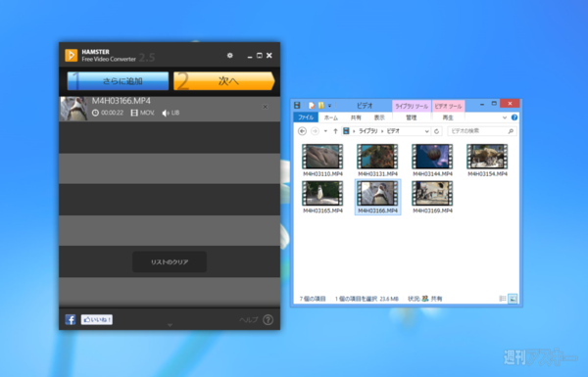Remove M4H03166.MP4 from converter list

click(266, 107)
